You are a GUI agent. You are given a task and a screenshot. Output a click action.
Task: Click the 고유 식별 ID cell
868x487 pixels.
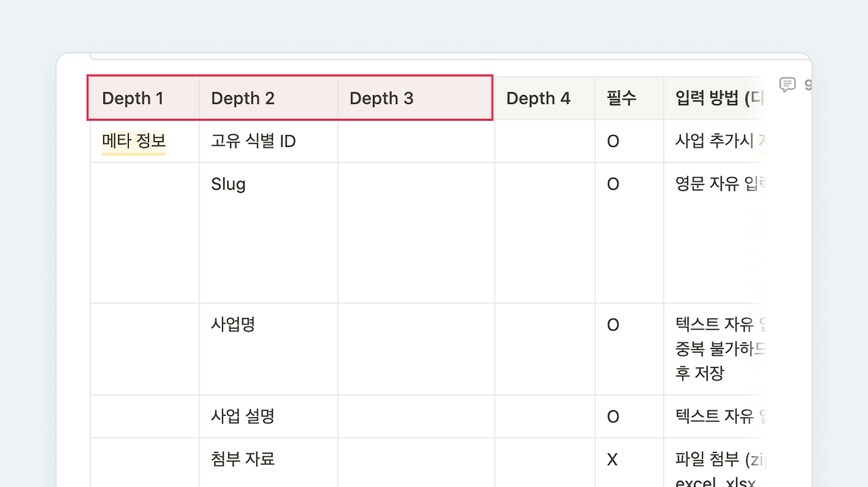click(269, 141)
